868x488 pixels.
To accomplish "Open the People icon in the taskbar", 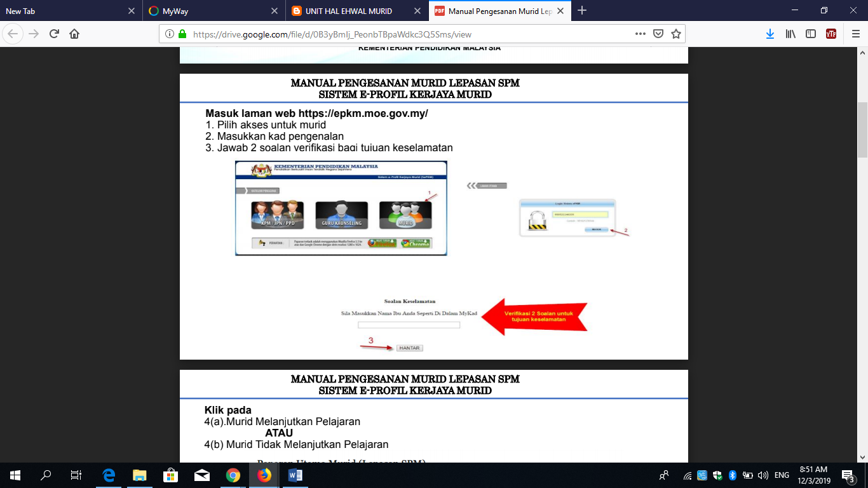I will pos(665,475).
